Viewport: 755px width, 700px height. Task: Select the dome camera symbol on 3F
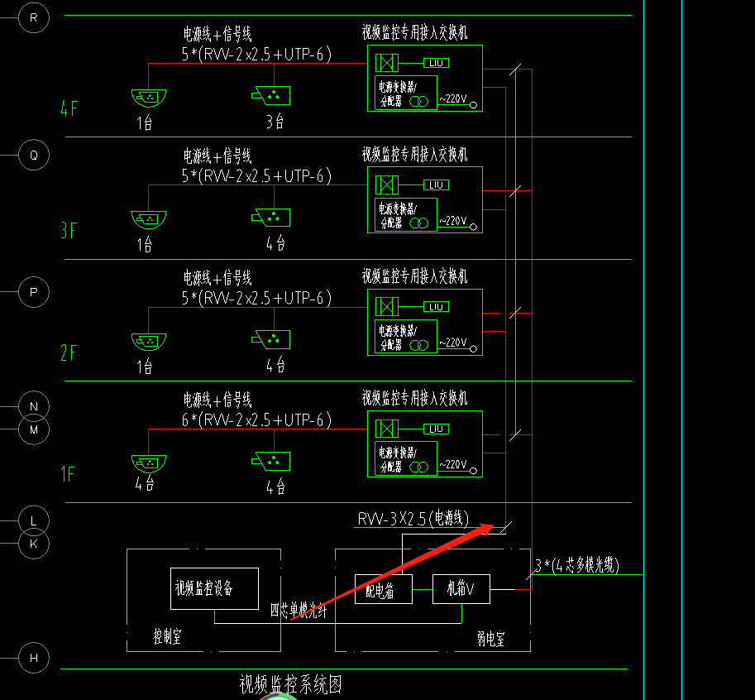coord(149,220)
